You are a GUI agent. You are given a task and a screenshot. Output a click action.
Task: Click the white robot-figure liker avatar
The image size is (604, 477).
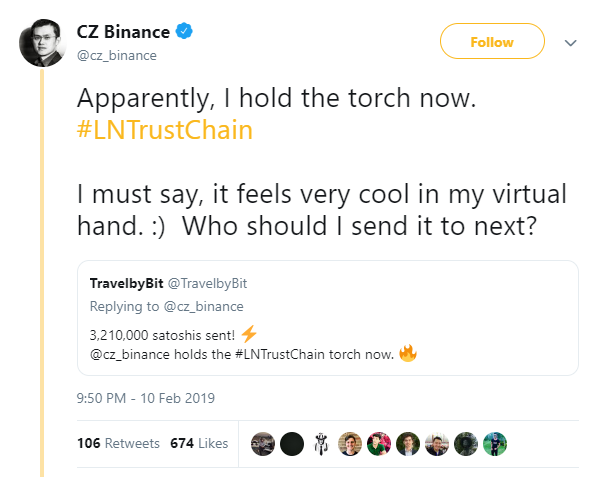[321, 443]
